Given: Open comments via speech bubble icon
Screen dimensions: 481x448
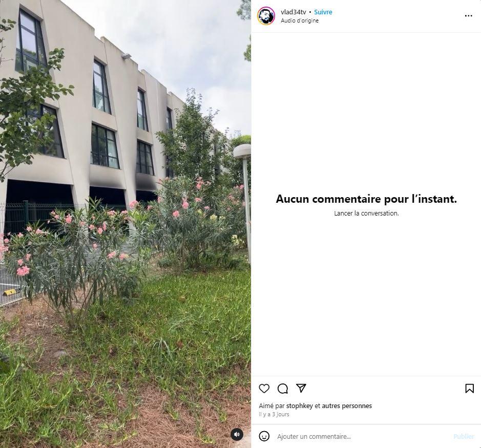Looking at the screenshot, I should (283, 389).
